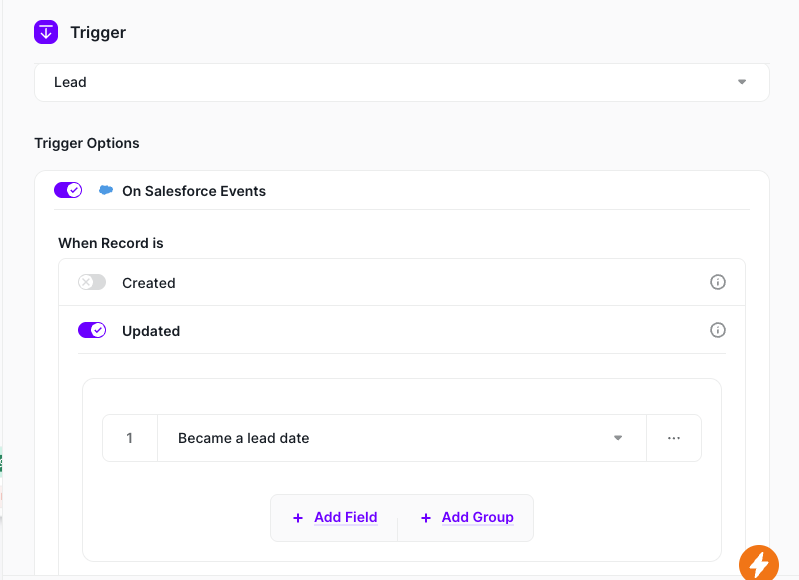Open the Lead object dropdown
This screenshot has width=799, height=580.
pyautogui.click(x=400, y=82)
